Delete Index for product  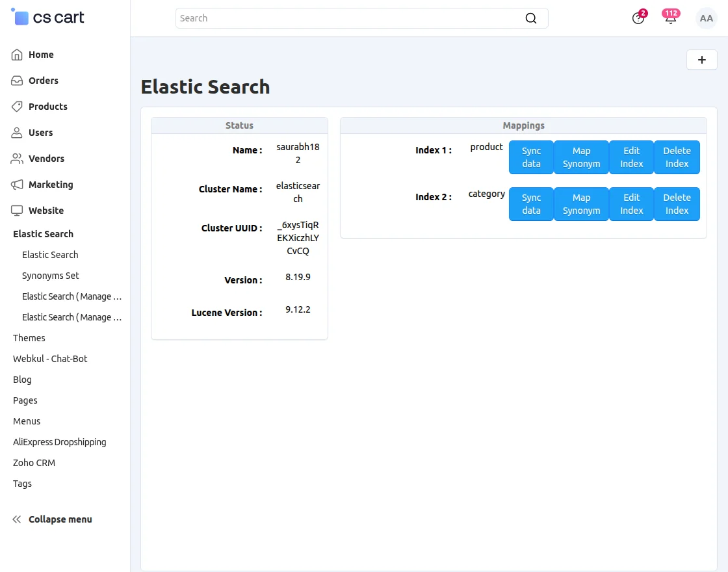[x=677, y=157]
